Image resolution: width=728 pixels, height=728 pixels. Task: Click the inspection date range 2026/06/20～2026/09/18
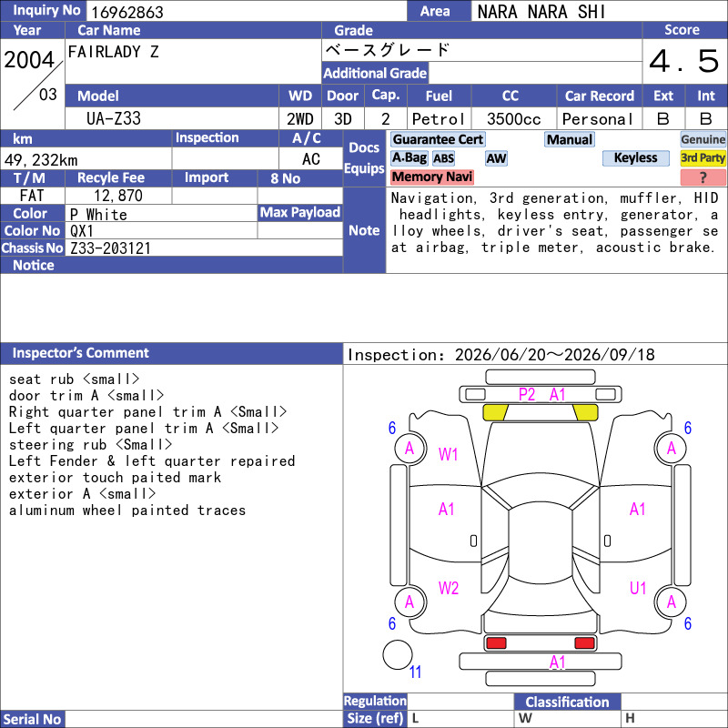[554, 355]
